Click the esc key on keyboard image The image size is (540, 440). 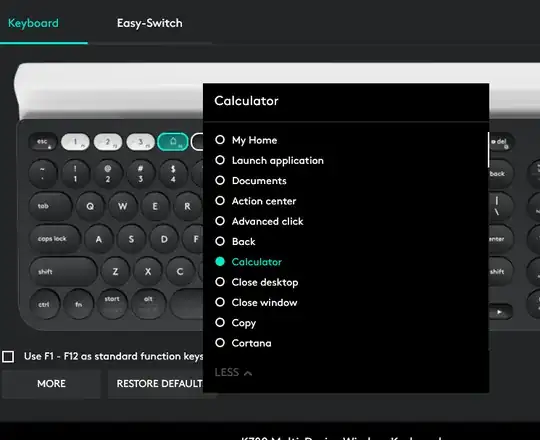click(43, 142)
